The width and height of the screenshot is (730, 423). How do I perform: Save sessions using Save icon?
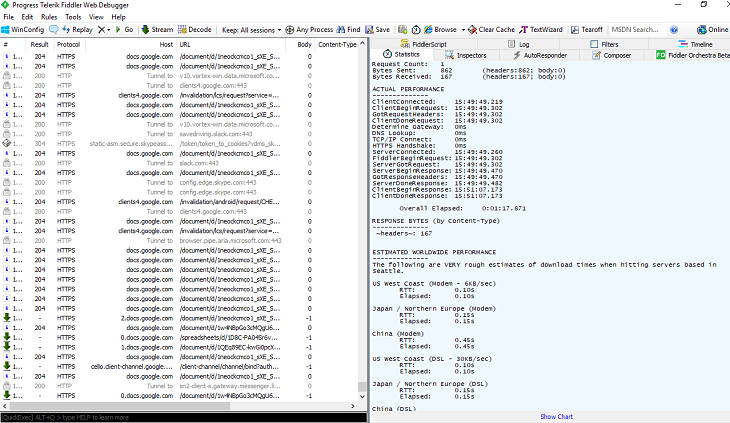coord(378,29)
